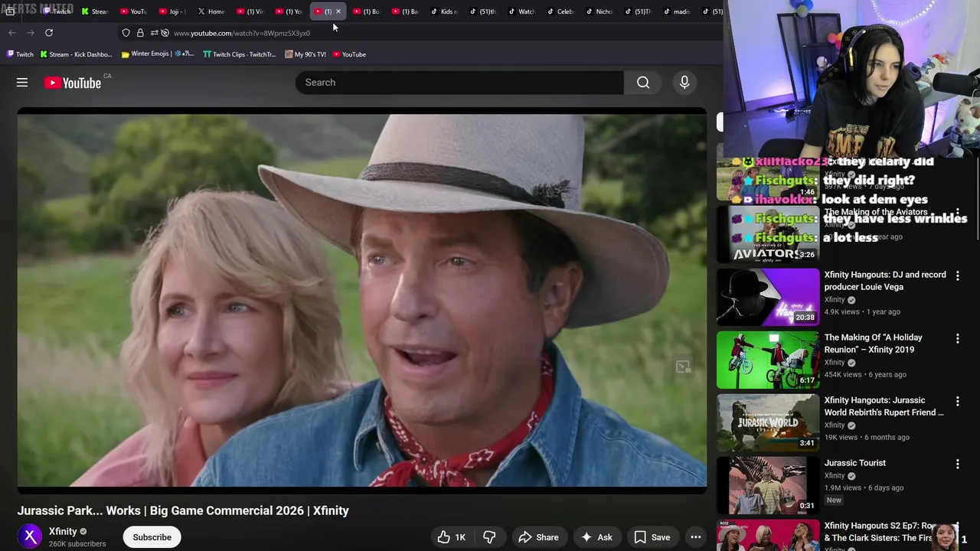Reload the page in the browser

tap(49, 33)
